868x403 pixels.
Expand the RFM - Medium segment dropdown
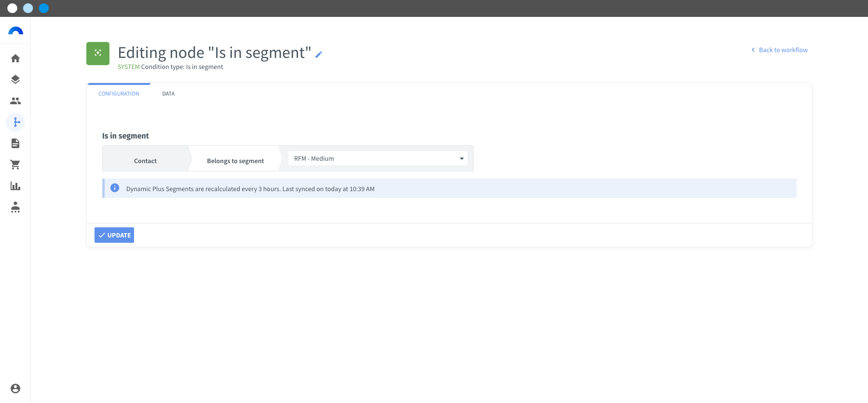(378, 158)
